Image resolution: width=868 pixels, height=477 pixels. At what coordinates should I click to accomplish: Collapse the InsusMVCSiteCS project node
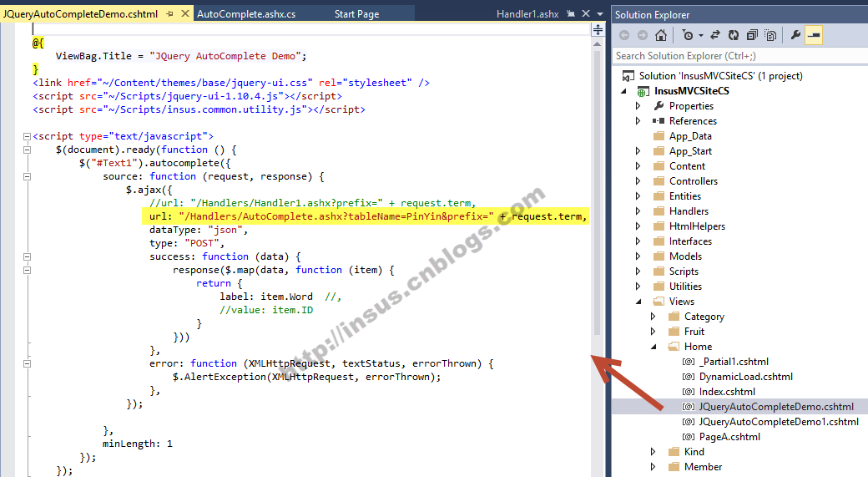pos(624,91)
